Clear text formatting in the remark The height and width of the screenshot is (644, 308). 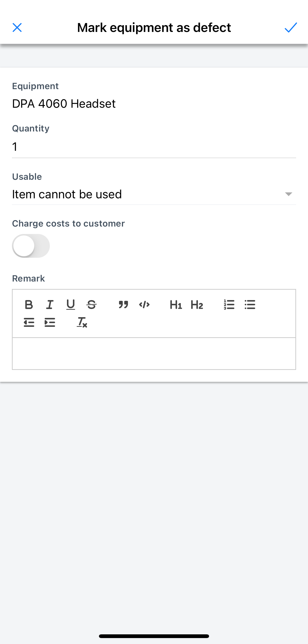(82, 323)
